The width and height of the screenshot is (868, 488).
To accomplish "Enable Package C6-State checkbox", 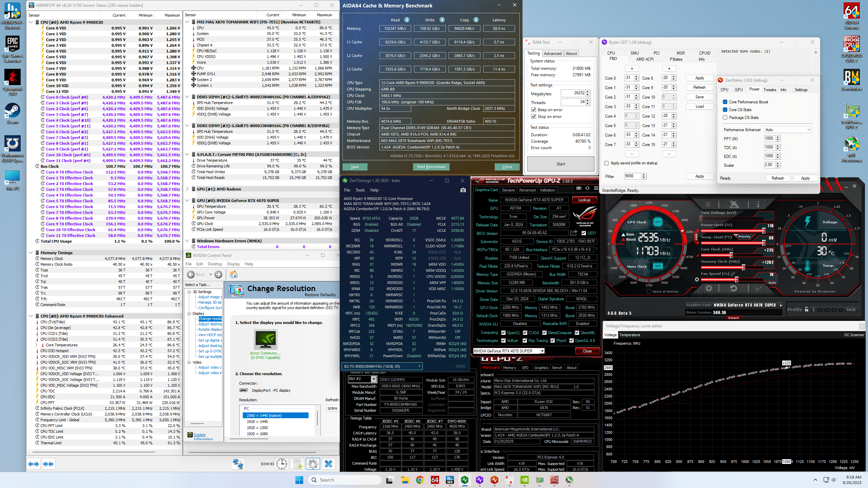I will tap(725, 118).
